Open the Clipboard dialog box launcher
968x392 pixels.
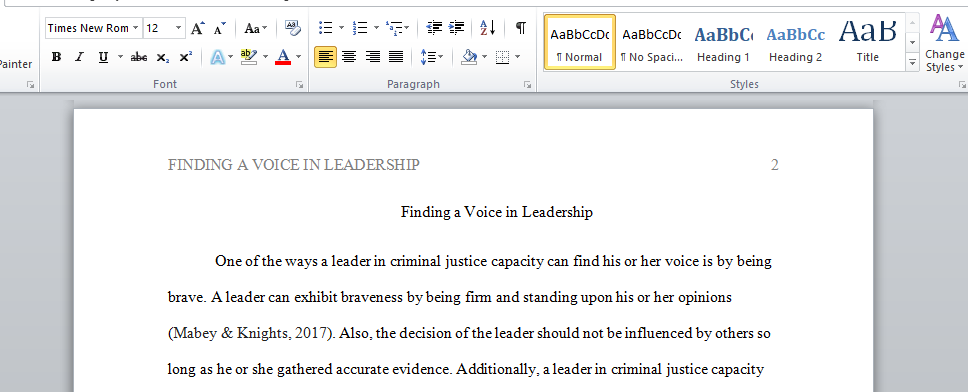(30, 85)
